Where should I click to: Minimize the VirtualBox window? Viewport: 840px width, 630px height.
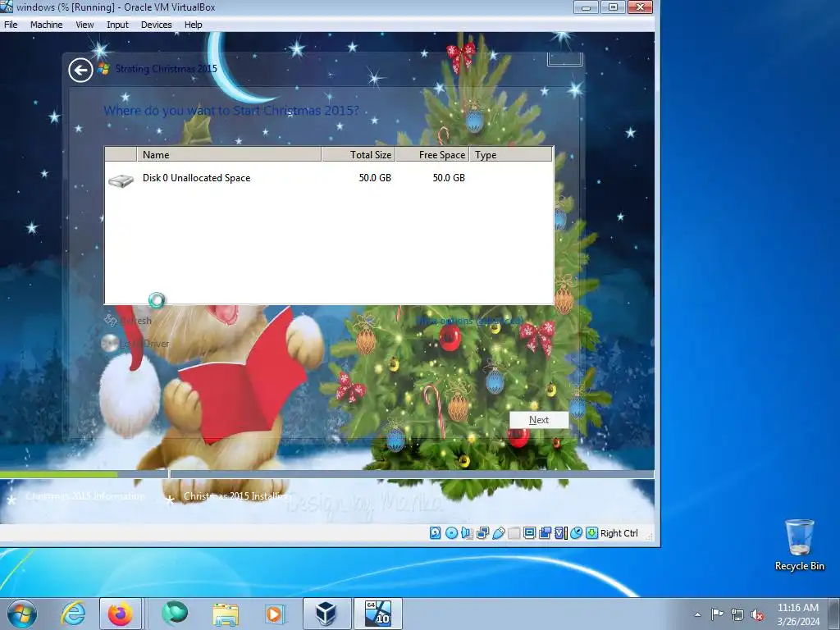pos(586,7)
